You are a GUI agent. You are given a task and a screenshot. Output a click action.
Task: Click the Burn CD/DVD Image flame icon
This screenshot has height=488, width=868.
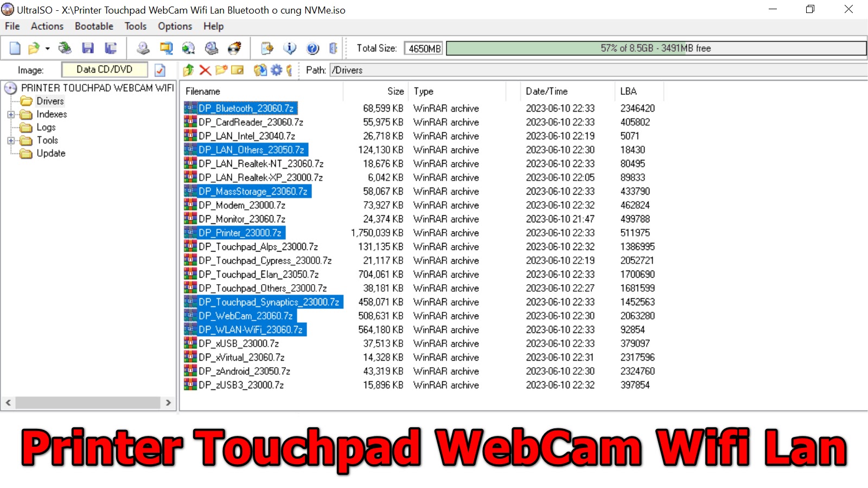(x=234, y=48)
